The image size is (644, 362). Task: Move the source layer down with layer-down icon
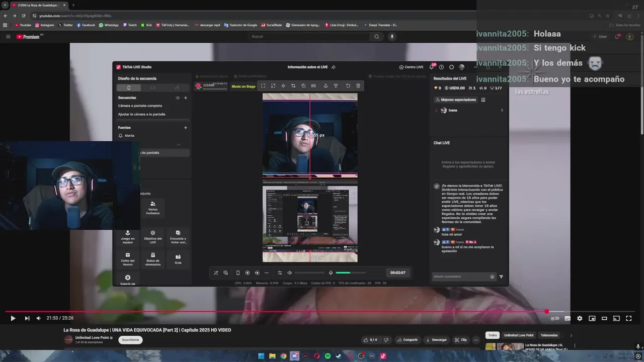pyautogui.click(x=336, y=86)
